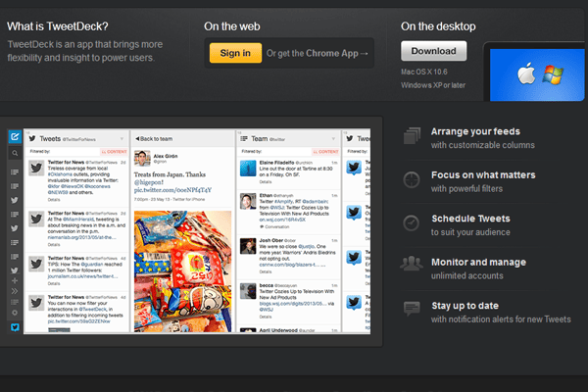Click the TweetDeck logo at sidebar bottom
588x392 pixels.
point(15,327)
